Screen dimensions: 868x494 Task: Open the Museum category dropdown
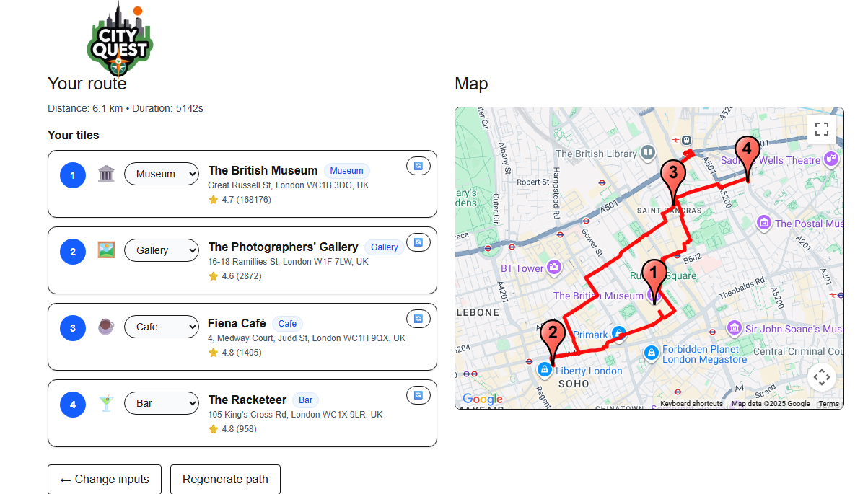pyautogui.click(x=162, y=174)
